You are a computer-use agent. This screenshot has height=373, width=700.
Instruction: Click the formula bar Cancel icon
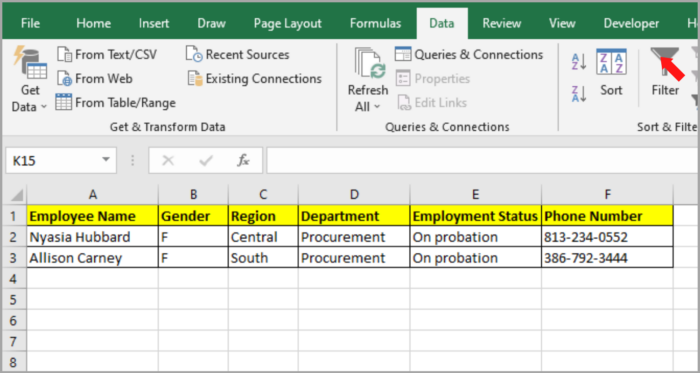[168, 160]
